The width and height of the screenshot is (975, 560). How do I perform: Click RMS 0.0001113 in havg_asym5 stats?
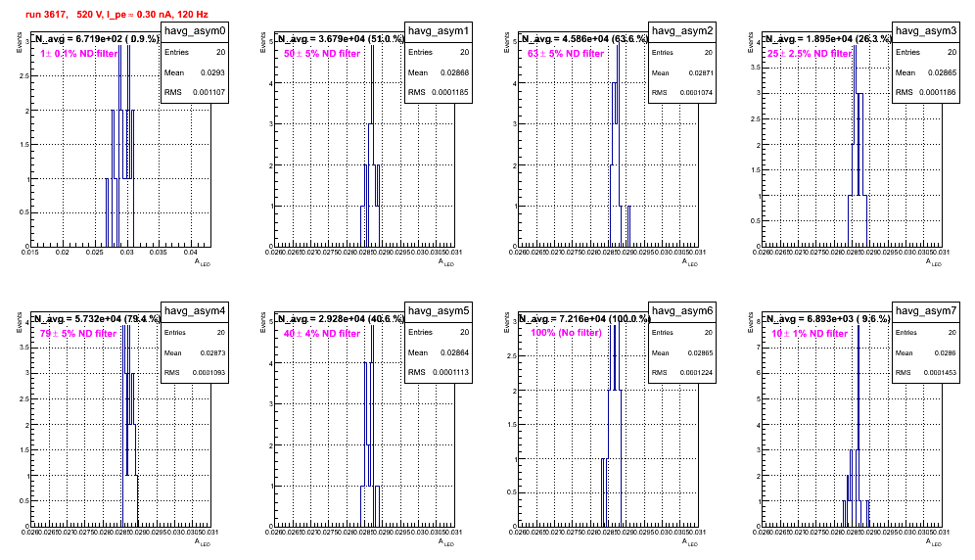pos(439,372)
